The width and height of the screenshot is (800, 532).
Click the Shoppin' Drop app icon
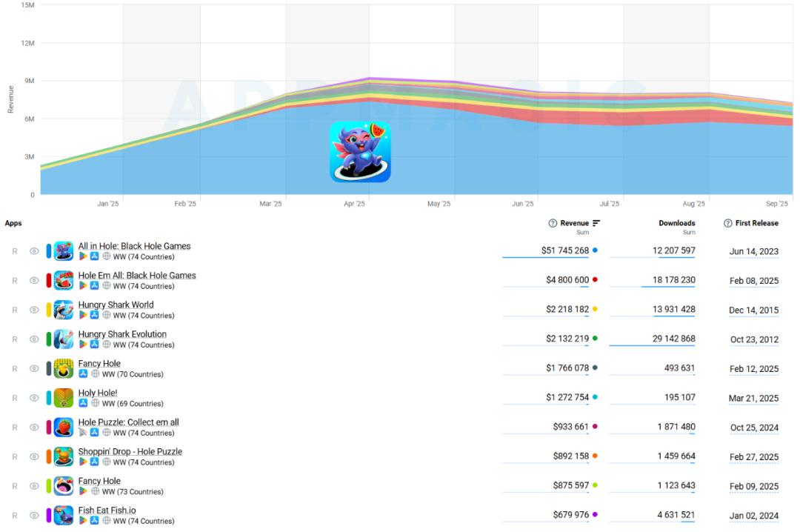pyautogui.click(x=63, y=456)
